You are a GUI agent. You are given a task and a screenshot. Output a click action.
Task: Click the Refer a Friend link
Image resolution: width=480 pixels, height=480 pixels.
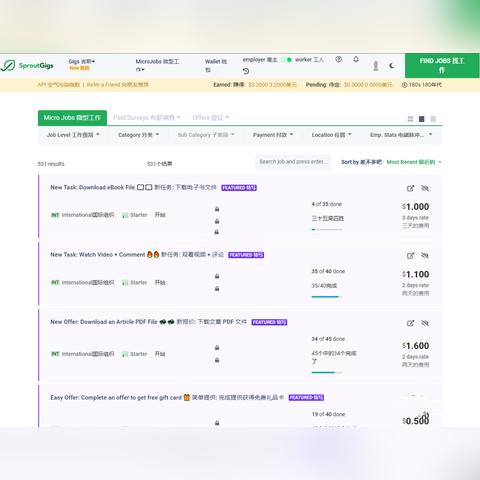pos(118,85)
